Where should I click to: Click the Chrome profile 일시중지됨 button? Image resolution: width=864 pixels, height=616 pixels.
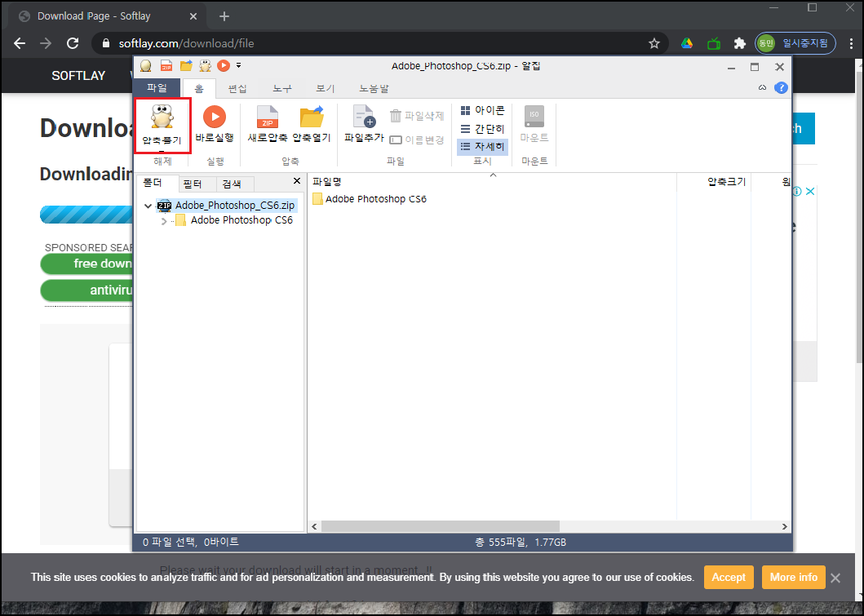pyautogui.click(x=795, y=43)
